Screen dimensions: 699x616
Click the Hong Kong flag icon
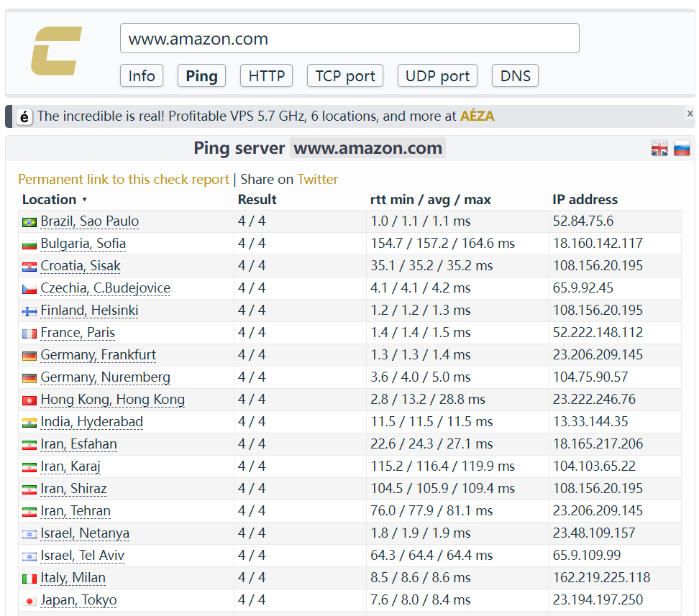click(29, 400)
